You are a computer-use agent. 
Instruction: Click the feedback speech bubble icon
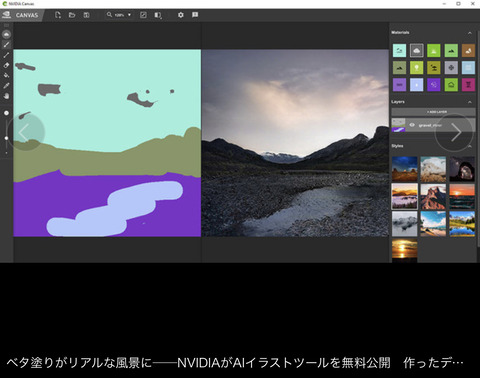pos(195,15)
